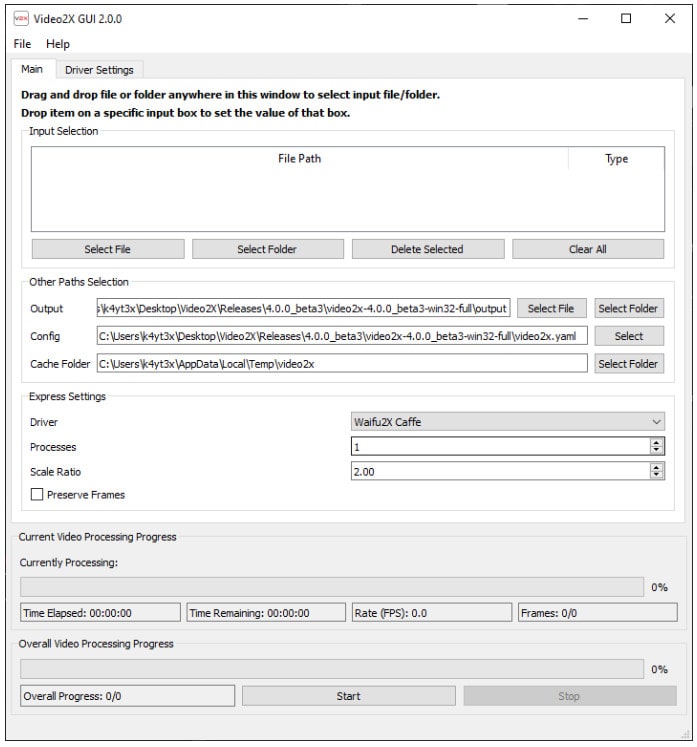This screenshot has height=747, width=697.
Task: Click the Video2X app icon in title bar
Action: (x=21, y=19)
